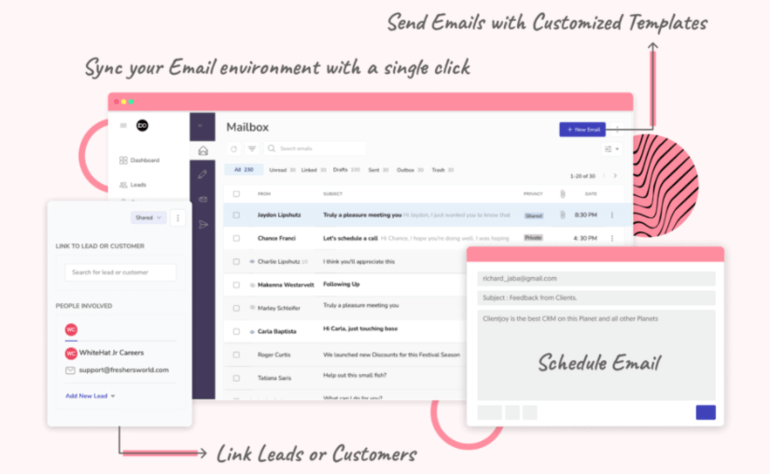Image resolution: width=770 pixels, height=474 pixels.
Task: Click the round company logo avatar
Action: pos(142,126)
